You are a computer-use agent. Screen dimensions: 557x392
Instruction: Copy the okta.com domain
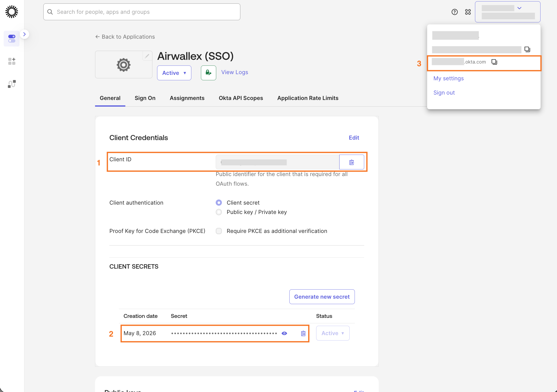494,62
